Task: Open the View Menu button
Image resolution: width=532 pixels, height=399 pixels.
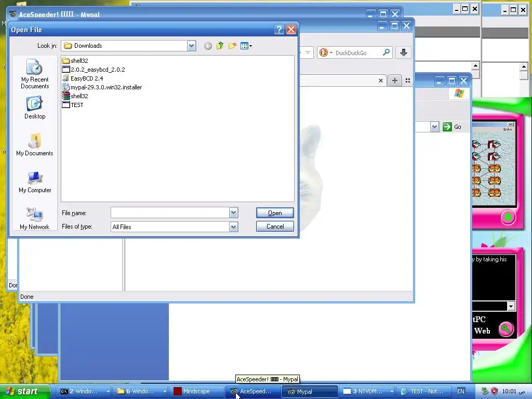Action: coord(246,46)
